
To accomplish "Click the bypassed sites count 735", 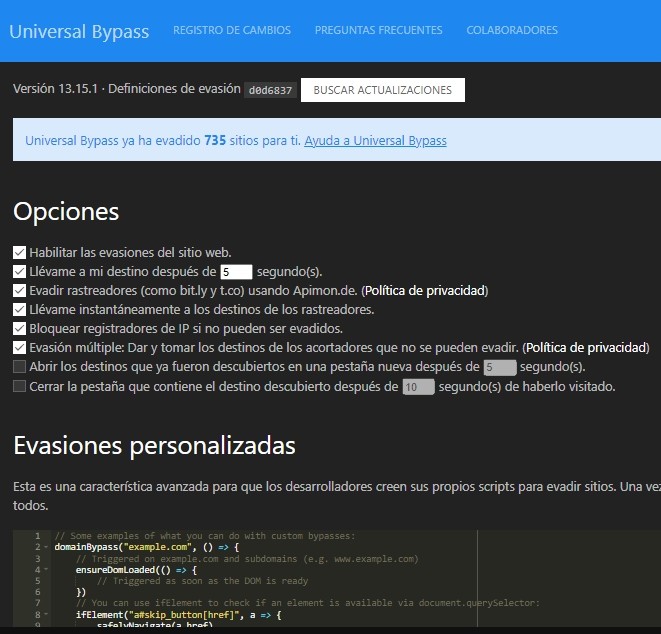I will point(215,140).
